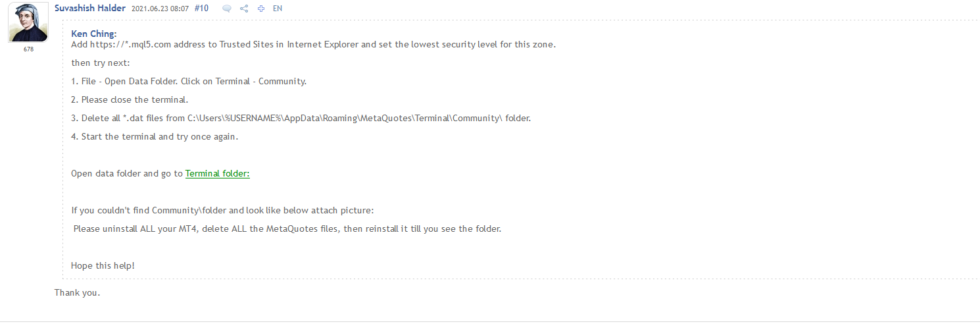Click the EN language indicator

(278, 9)
